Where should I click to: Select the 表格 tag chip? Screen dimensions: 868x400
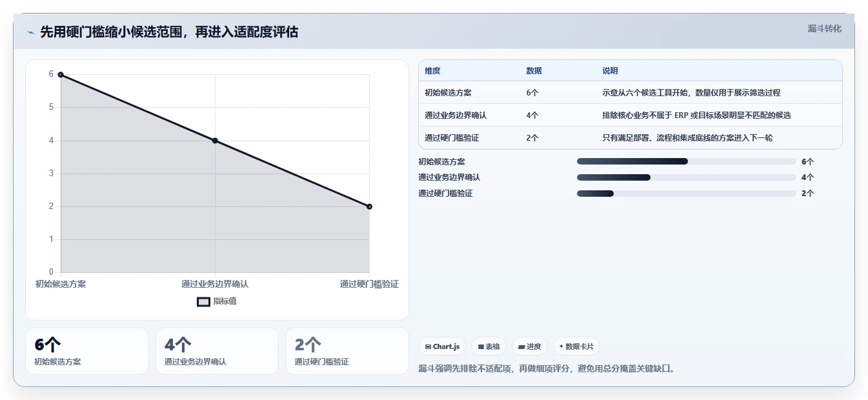[489, 346]
